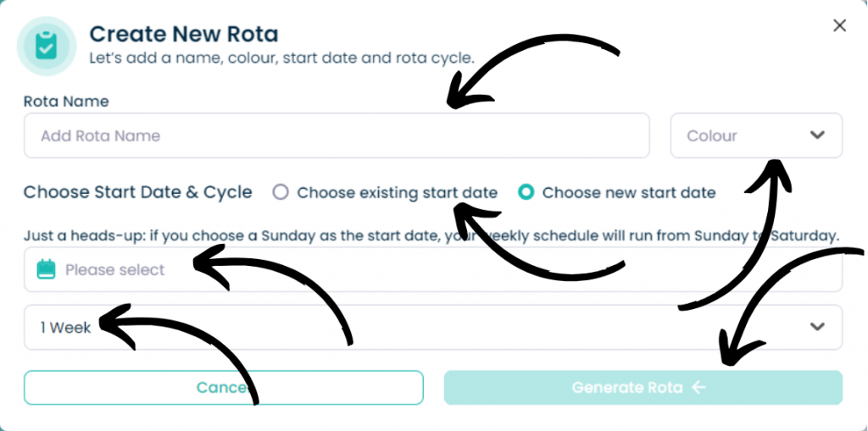Image resolution: width=868 pixels, height=431 pixels.
Task: Close the Create New Rota dialog
Action: click(x=840, y=25)
